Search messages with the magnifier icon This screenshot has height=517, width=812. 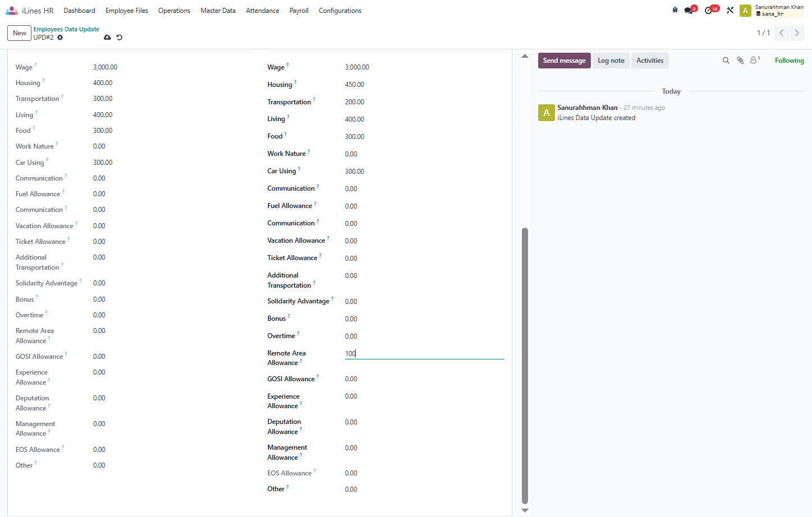[726, 61]
